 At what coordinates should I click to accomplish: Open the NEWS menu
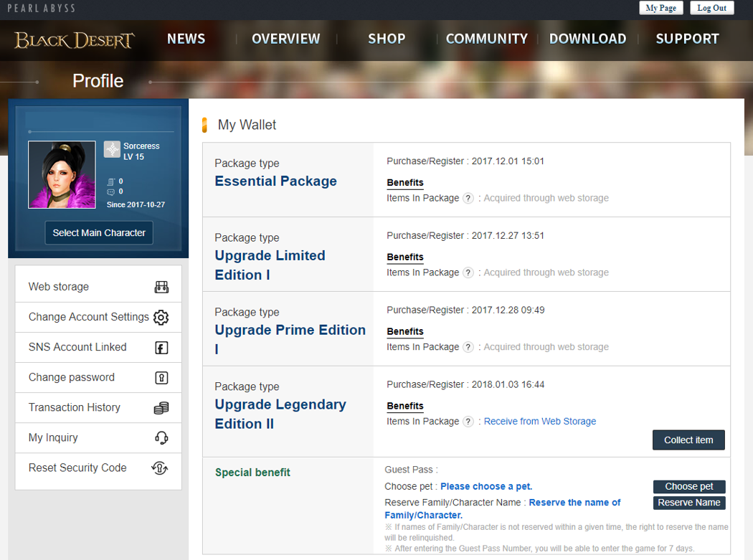[x=186, y=39]
